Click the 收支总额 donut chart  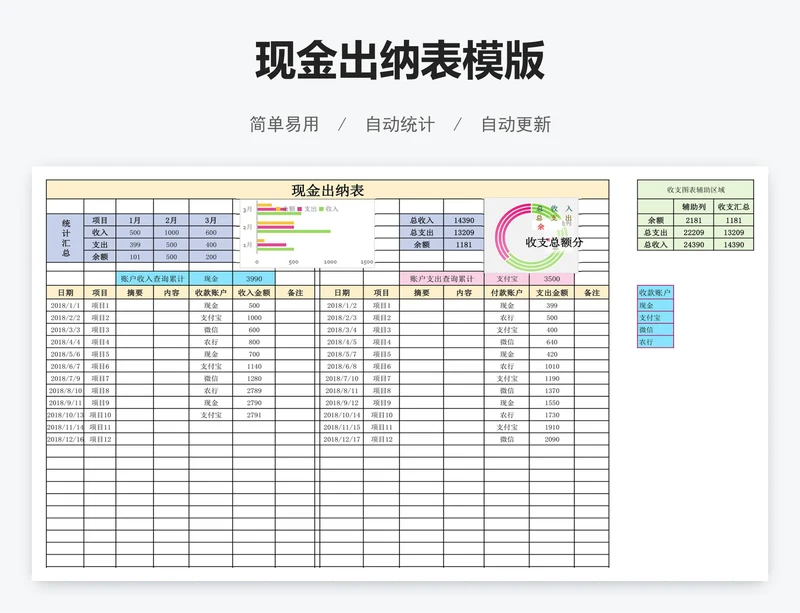pyautogui.click(x=531, y=236)
